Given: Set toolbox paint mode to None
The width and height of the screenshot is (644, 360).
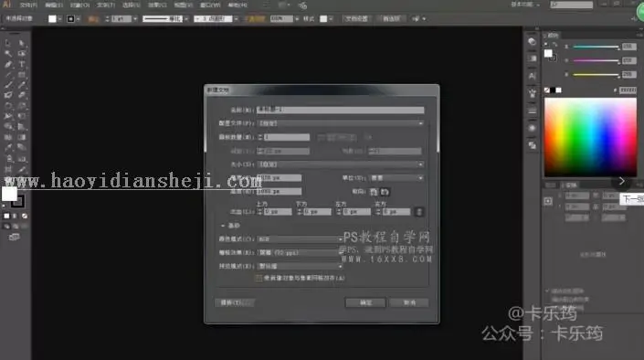Looking at the screenshot, I should 25,216.
